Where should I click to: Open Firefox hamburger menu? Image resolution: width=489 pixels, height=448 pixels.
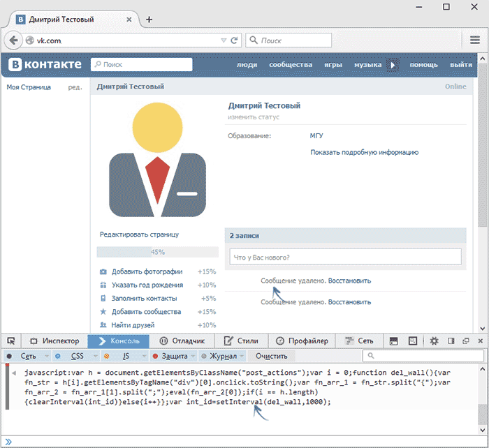pos(474,40)
